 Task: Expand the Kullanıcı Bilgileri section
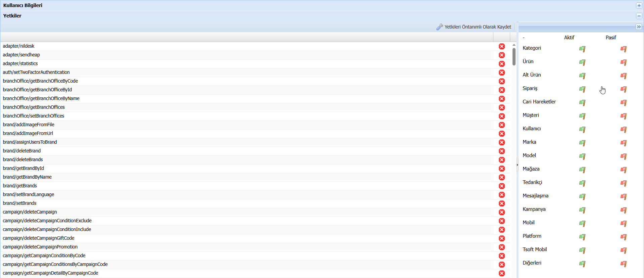pos(639,6)
